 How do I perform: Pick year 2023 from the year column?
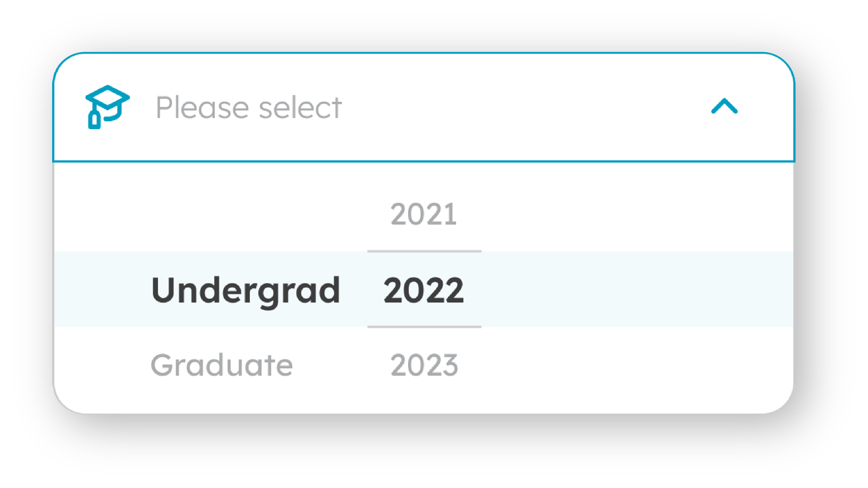point(424,365)
